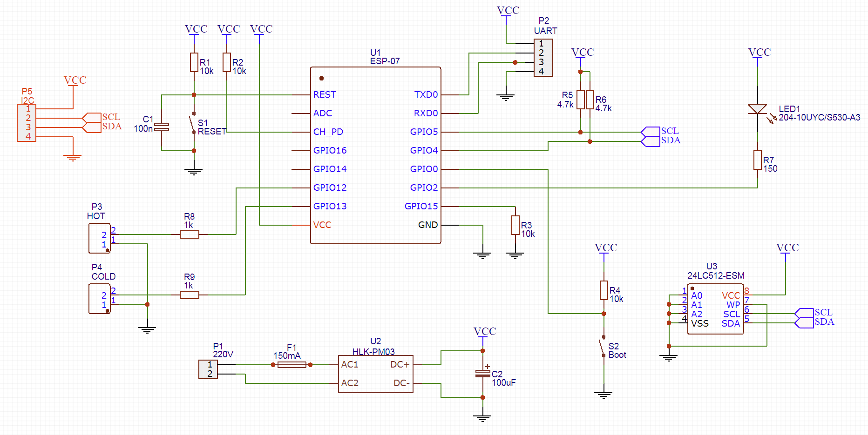
Task: Select the R7 150 resistor symbol
Action: tap(758, 160)
